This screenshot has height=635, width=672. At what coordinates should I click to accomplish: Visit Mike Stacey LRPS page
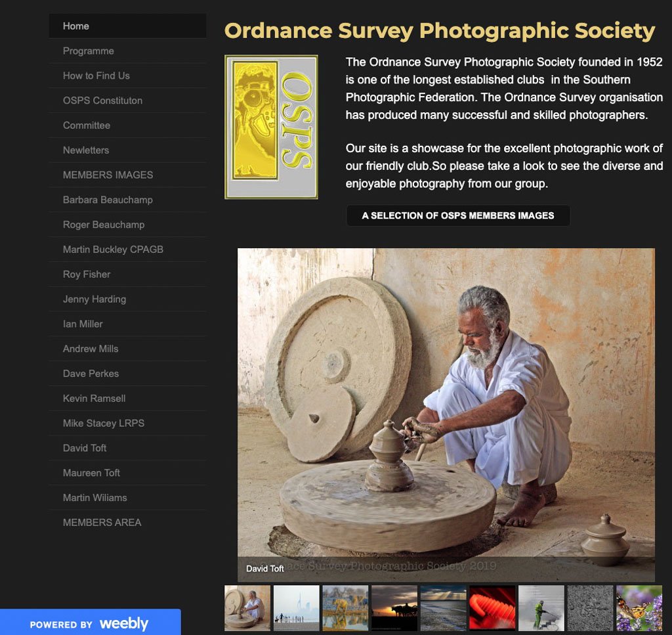click(128, 423)
